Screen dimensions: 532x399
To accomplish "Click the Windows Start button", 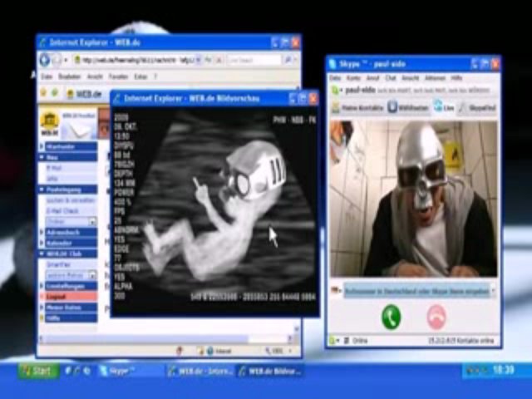I will [x=38, y=371].
